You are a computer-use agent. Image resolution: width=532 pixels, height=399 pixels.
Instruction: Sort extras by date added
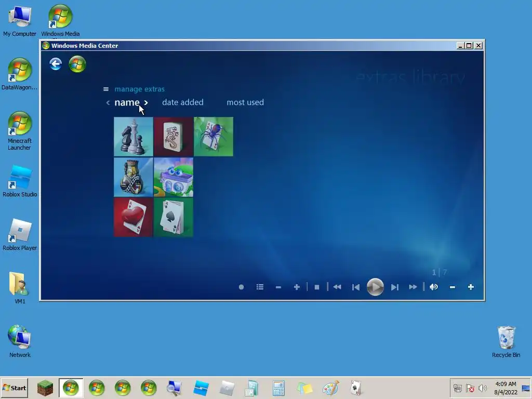(x=182, y=102)
